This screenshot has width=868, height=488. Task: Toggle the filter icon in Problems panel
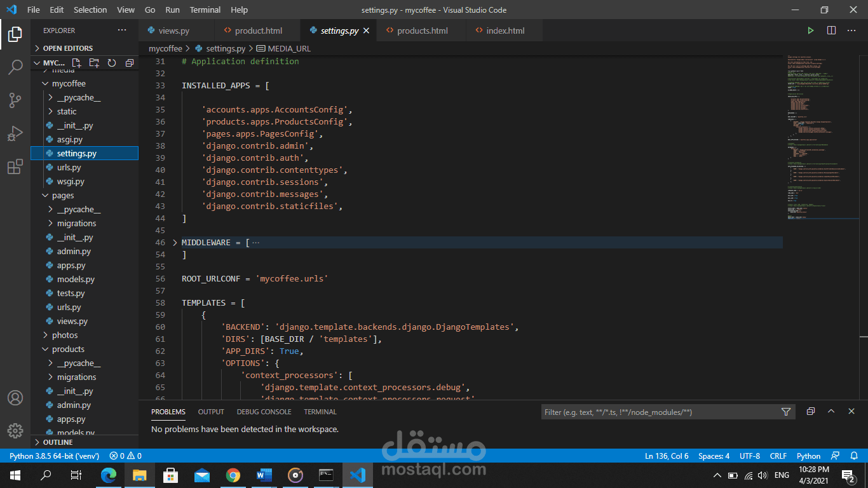(786, 412)
